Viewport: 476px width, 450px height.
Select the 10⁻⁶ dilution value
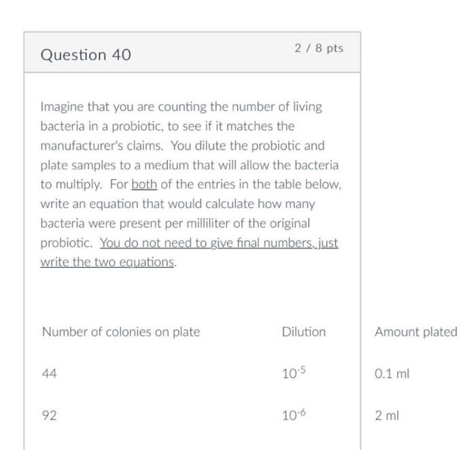(292, 415)
